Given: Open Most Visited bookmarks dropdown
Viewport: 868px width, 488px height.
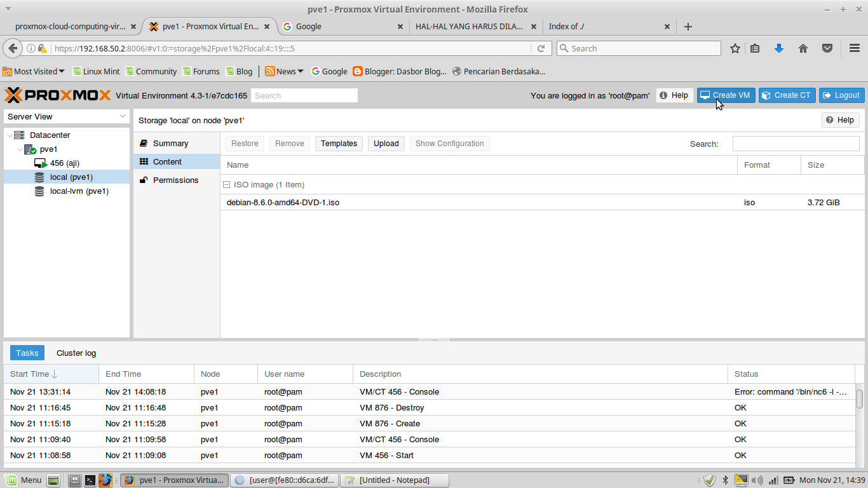Looking at the screenshot, I should tap(34, 71).
